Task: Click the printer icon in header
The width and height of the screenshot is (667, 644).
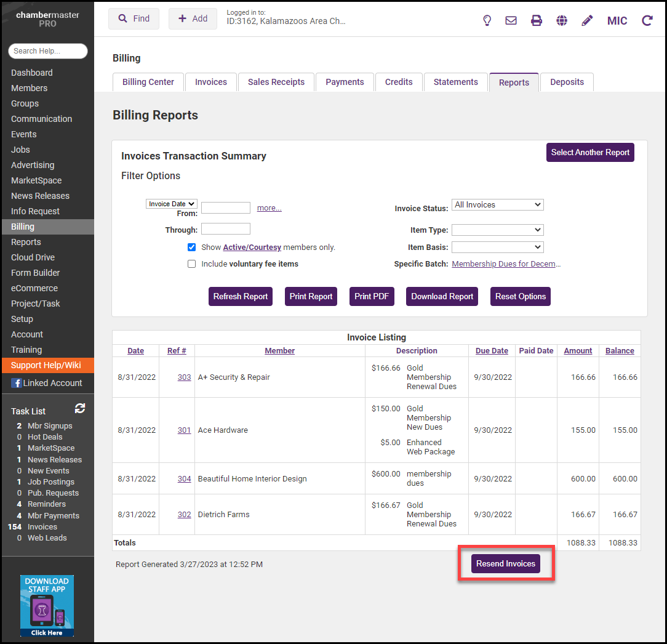Action: [537, 20]
